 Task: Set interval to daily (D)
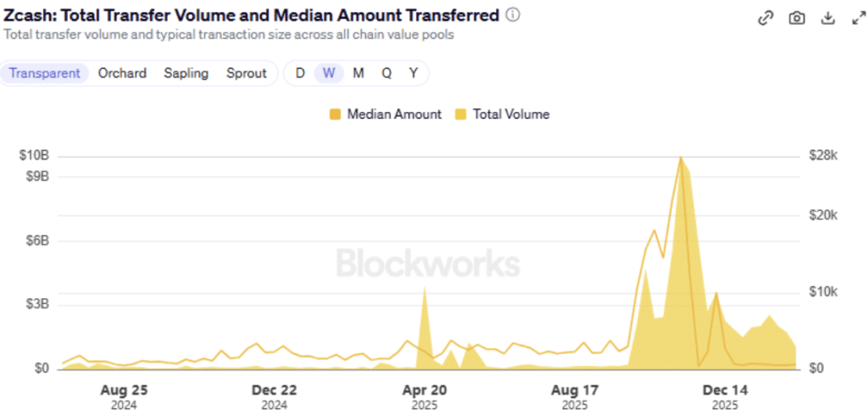pos(300,73)
